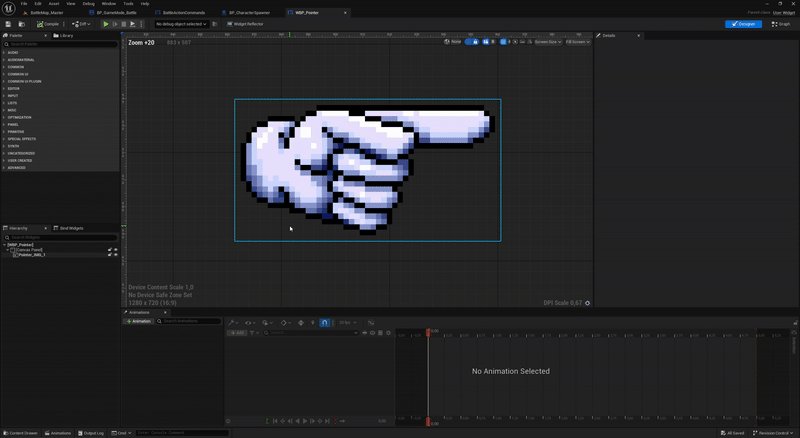Switch to the BP_CharacterSpawner tab
This screenshot has height=438, width=800.
pyautogui.click(x=249, y=12)
